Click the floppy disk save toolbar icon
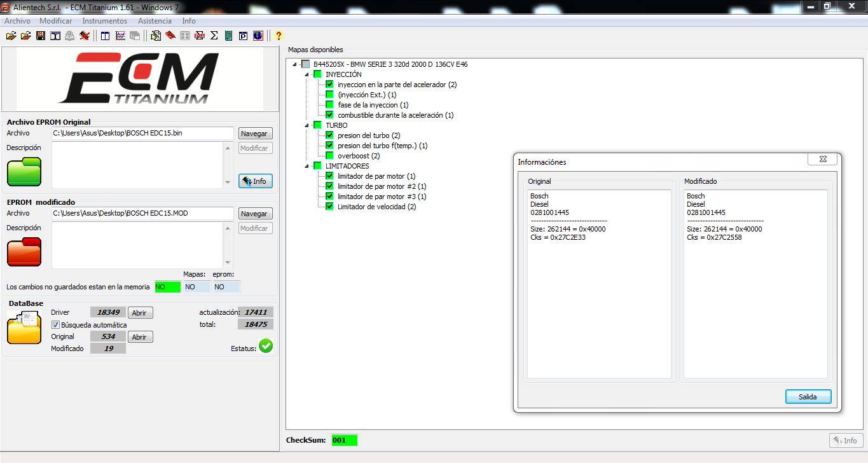Viewport: 868px width, 463px height. point(41,36)
